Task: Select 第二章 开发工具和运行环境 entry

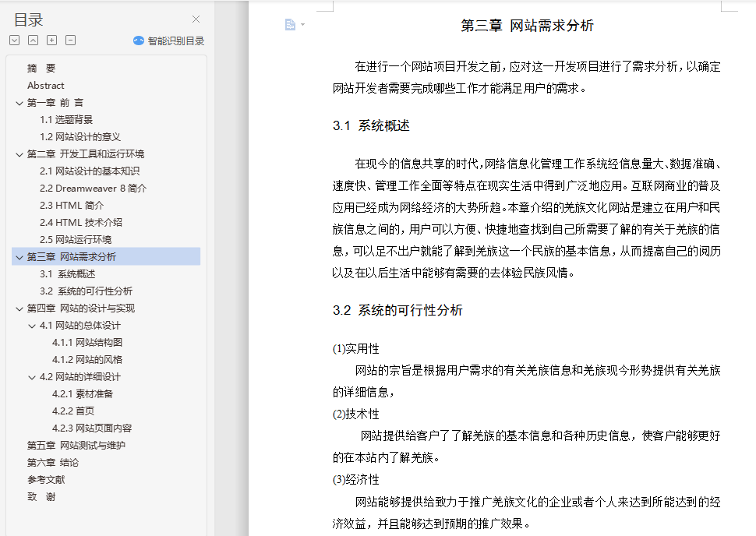Action: click(x=85, y=153)
